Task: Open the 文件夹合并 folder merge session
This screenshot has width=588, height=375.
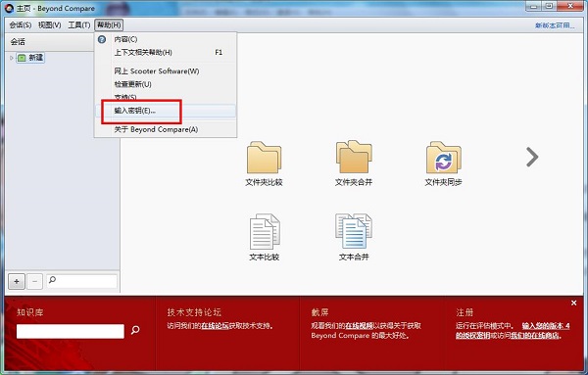Action: pyautogui.click(x=354, y=164)
